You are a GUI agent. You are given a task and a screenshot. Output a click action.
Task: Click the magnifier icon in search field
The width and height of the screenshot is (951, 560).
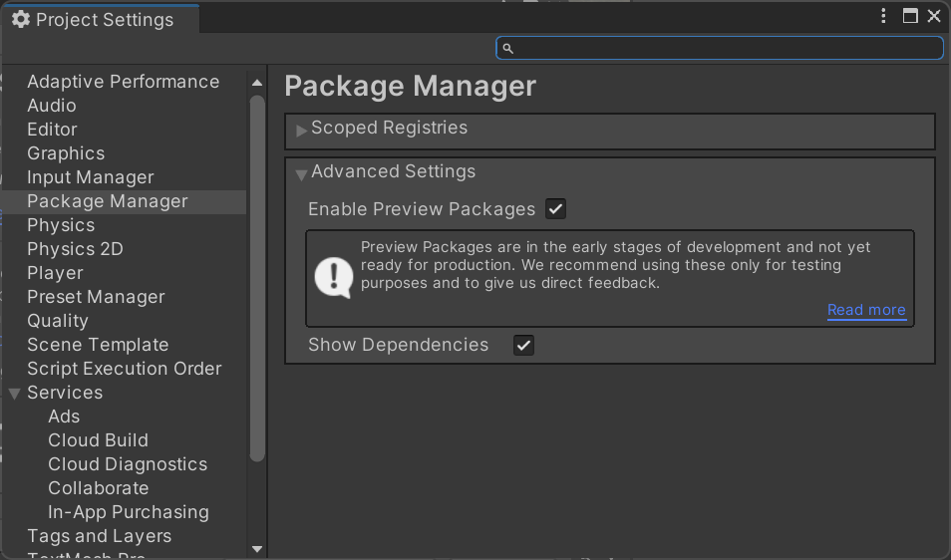point(507,48)
